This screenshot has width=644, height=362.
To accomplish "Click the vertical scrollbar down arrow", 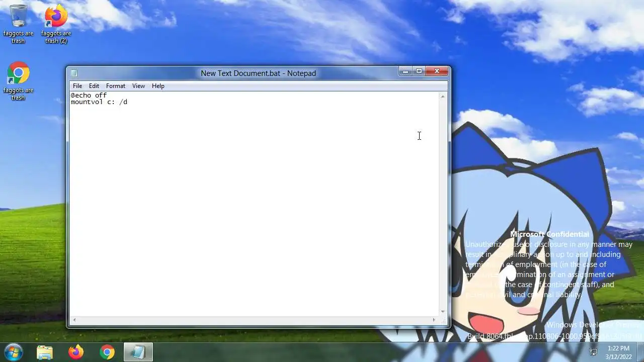I will click(443, 312).
